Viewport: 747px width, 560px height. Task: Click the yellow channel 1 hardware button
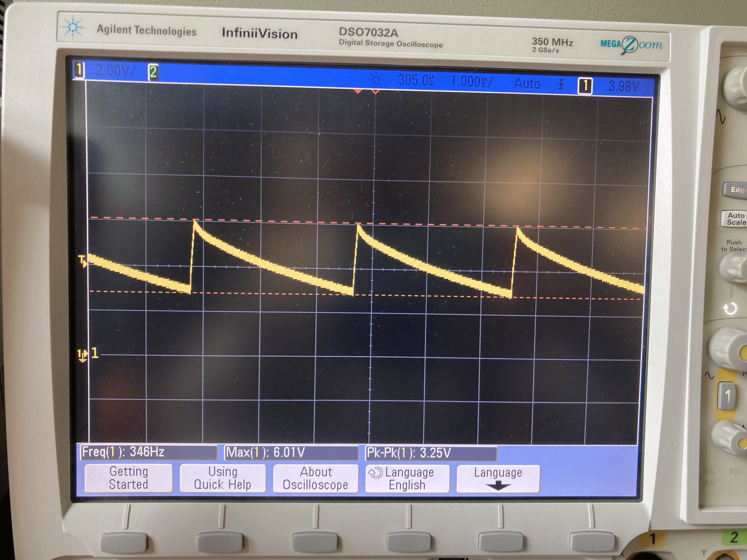coord(727,396)
